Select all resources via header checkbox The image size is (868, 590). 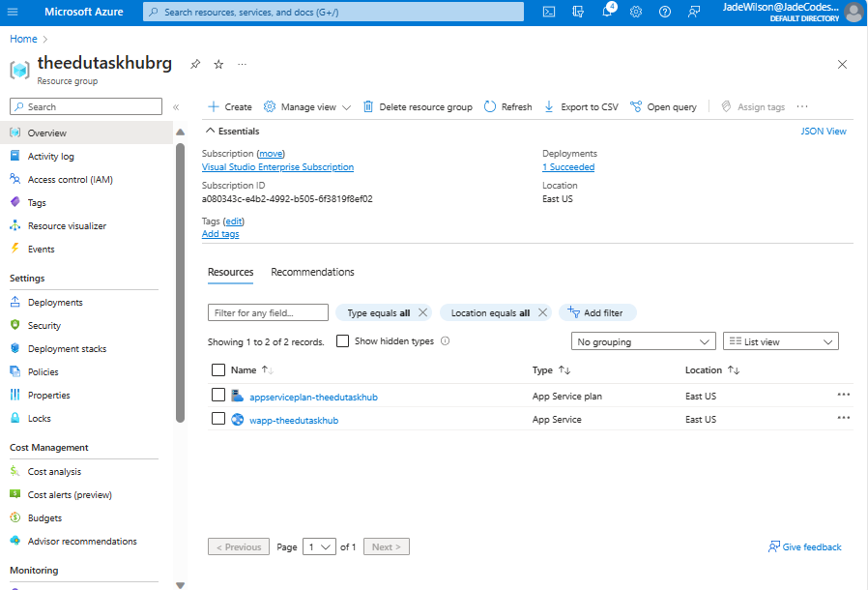[218, 369]
